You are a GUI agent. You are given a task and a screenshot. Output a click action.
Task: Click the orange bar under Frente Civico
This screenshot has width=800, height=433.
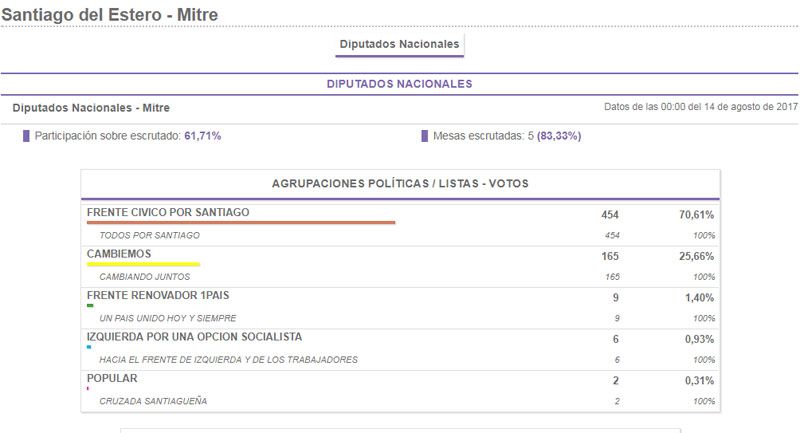241,223
